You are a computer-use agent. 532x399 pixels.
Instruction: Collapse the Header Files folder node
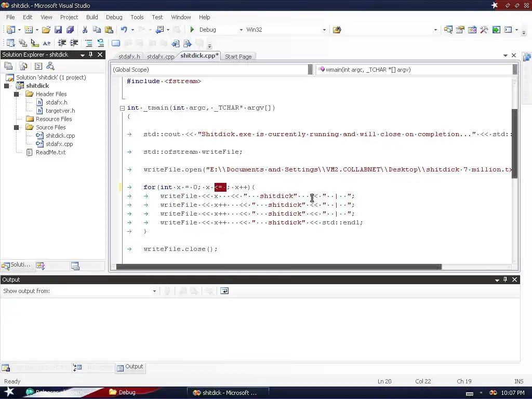tap(16, 94)
